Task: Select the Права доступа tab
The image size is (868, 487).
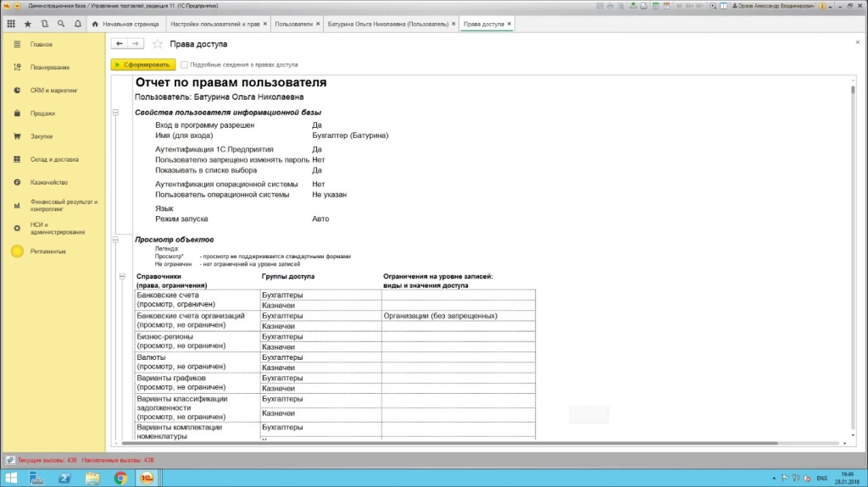Action: pos(484,24)
